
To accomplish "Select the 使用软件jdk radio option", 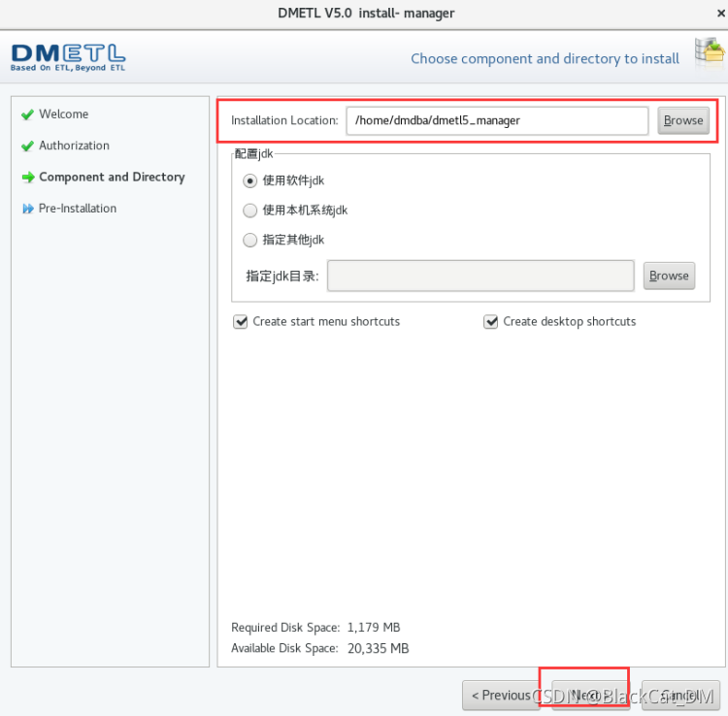I will click(249, 180).
